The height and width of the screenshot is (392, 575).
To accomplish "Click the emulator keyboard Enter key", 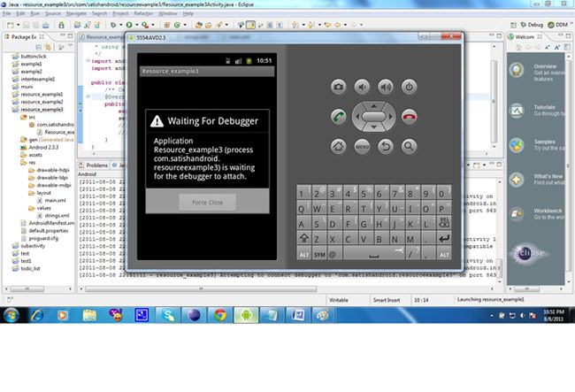I will click(444, 239).
